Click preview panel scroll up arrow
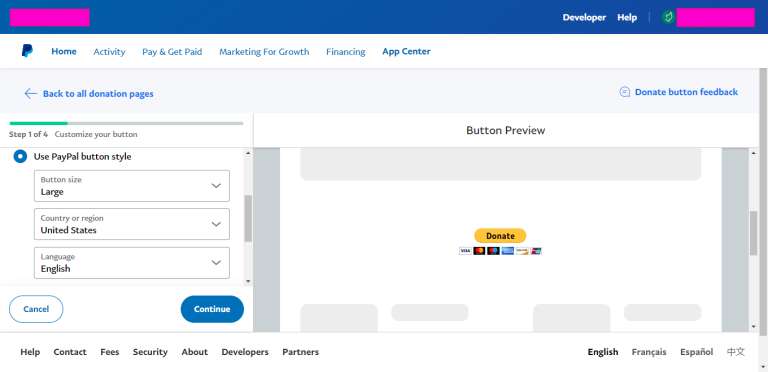Image resolution: width=768 pixels, height=372 pixels. click(753, 153)
